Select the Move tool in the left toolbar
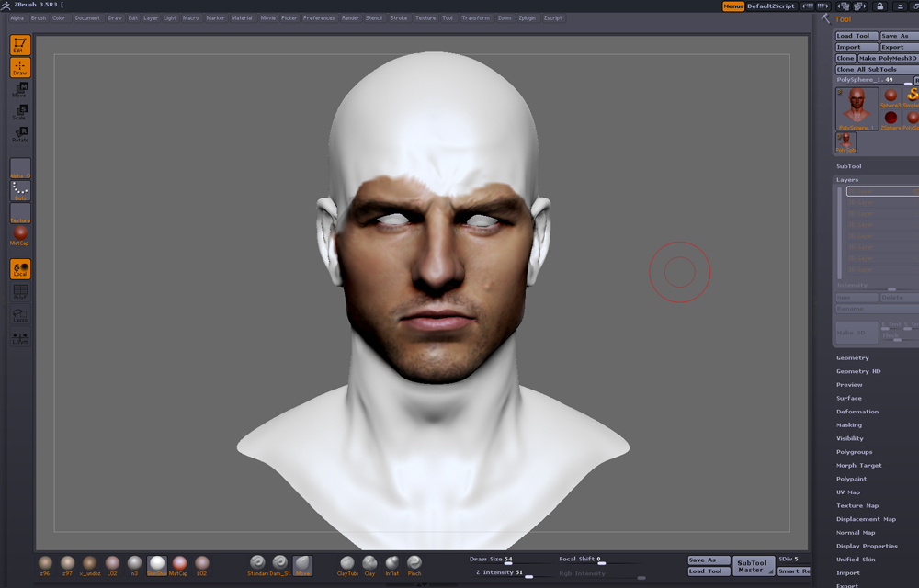Screen dimensions: 919x588 point(18,90)
